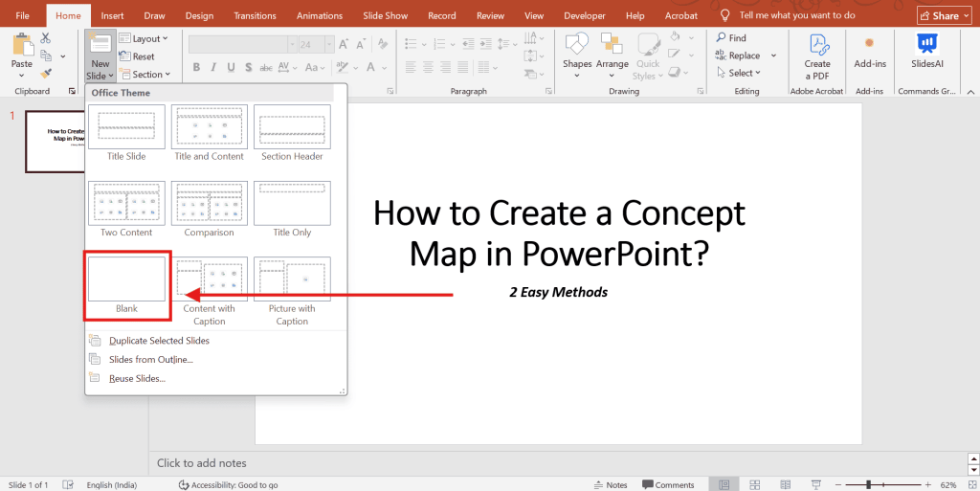Select the Picture with Caption layout
The width and height of the screenshot is (980, 491).
(292, 292)
